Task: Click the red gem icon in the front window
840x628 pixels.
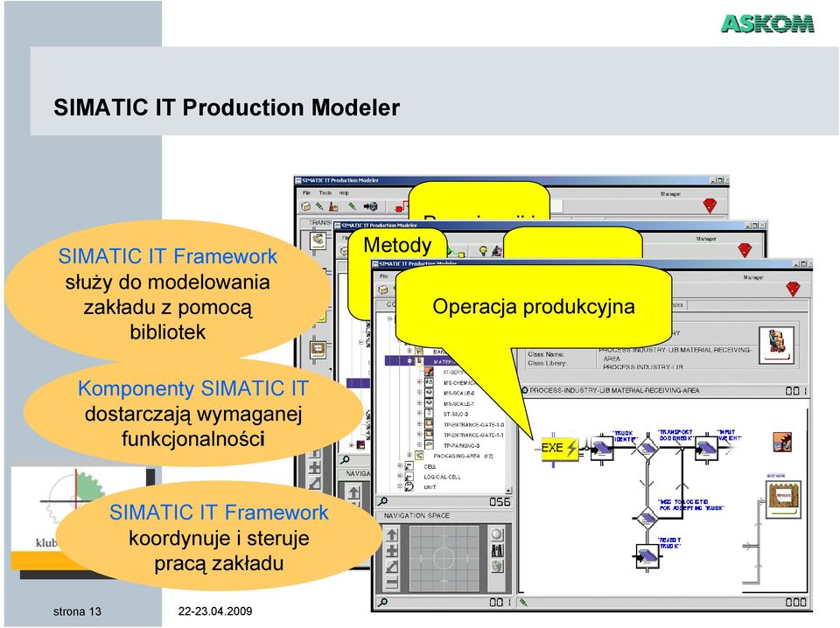Action: 793,290
